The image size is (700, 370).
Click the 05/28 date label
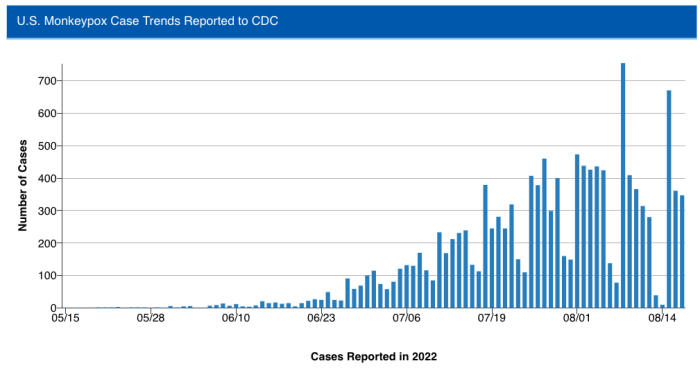pos(150,318)
